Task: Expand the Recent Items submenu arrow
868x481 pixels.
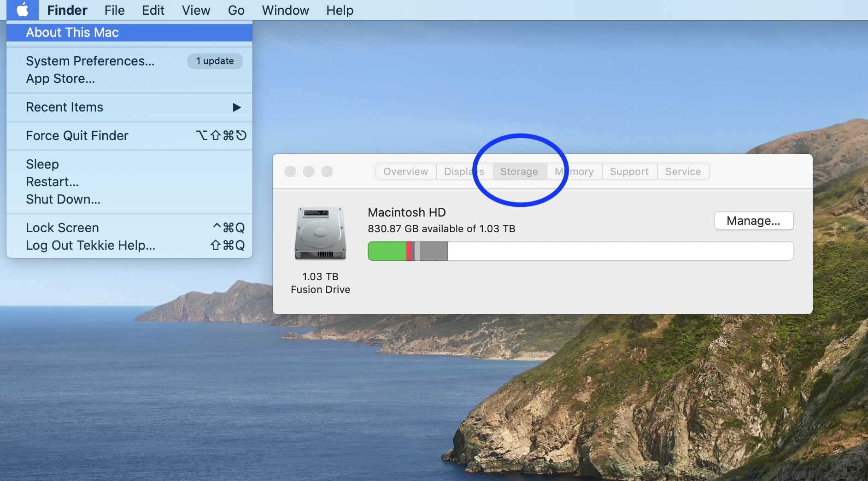Action: pyautogui.click(x=237, y=107)
